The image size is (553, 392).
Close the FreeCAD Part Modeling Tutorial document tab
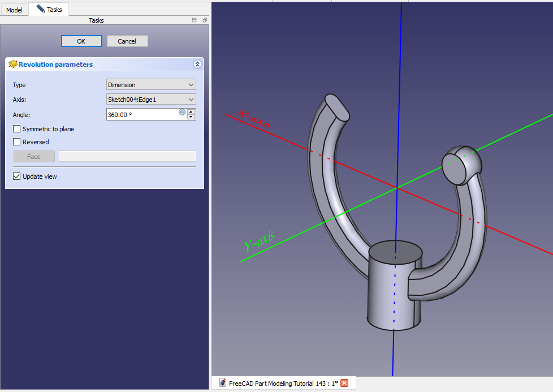point(344,383)
